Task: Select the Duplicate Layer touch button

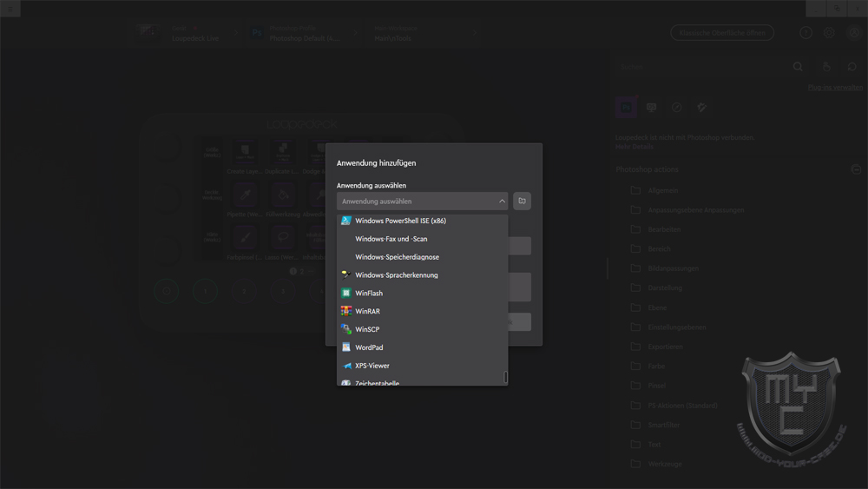Action: point(283,152)
